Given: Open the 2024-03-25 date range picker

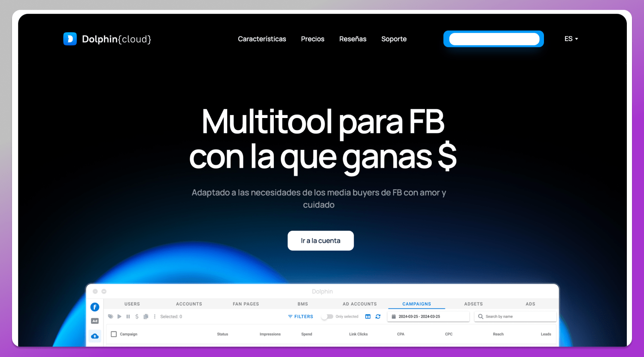Looking at the screenshot, I should 428,317.
